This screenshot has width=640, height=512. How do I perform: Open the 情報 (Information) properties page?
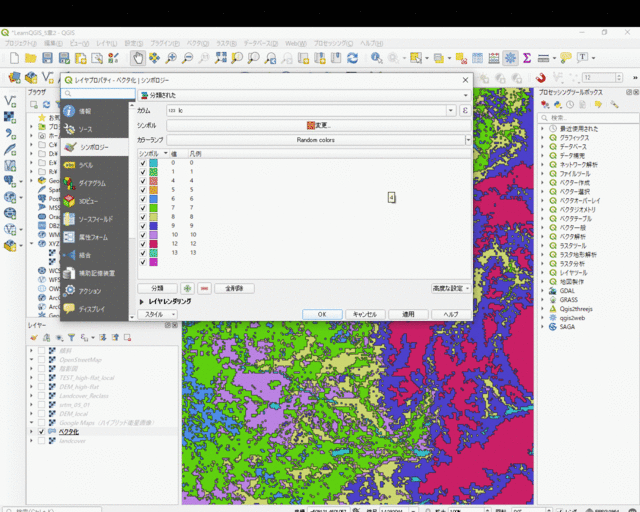pos(85,111)
